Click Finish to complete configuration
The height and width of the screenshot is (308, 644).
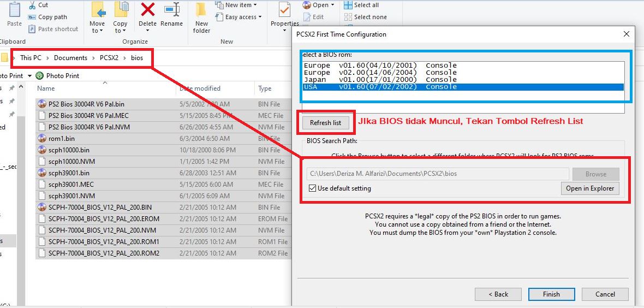coord(551,294)
